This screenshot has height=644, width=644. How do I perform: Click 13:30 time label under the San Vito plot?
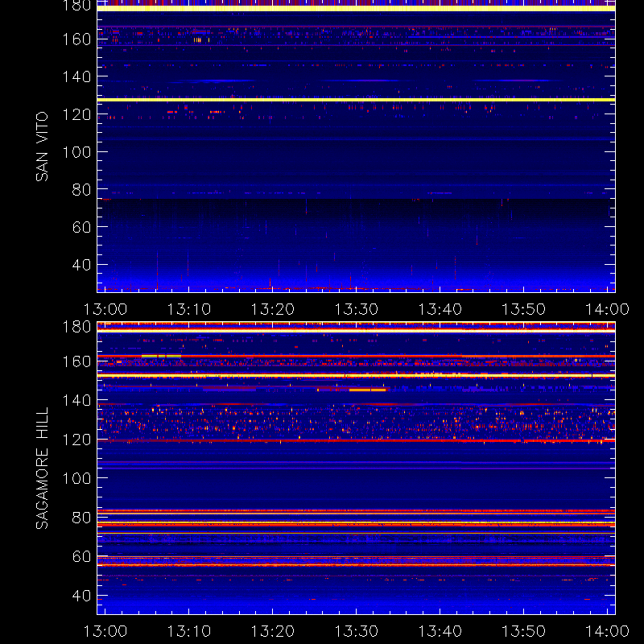pos(356,309)
